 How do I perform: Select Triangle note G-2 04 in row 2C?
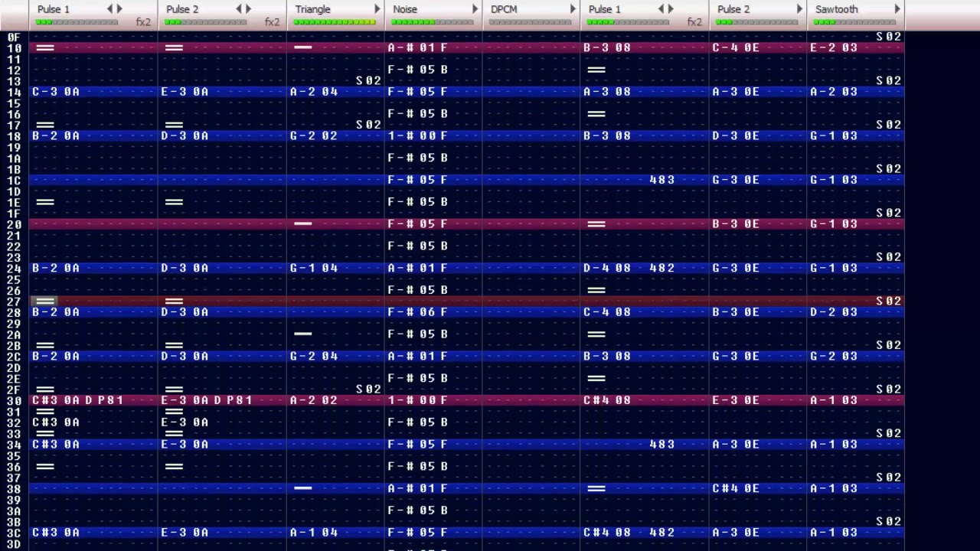tap(314, 356)
